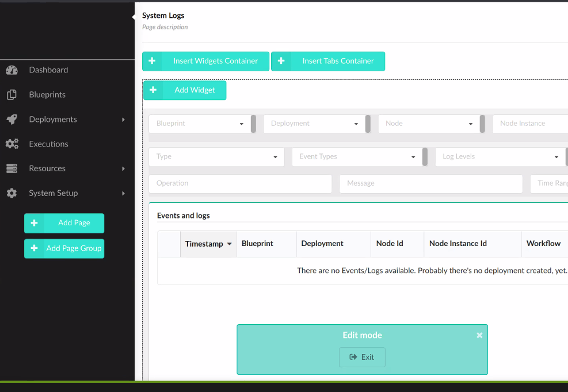Open the System Setup menu item
Screen dimensions: 568x392
pyautogui.click(x=54, y=193)
